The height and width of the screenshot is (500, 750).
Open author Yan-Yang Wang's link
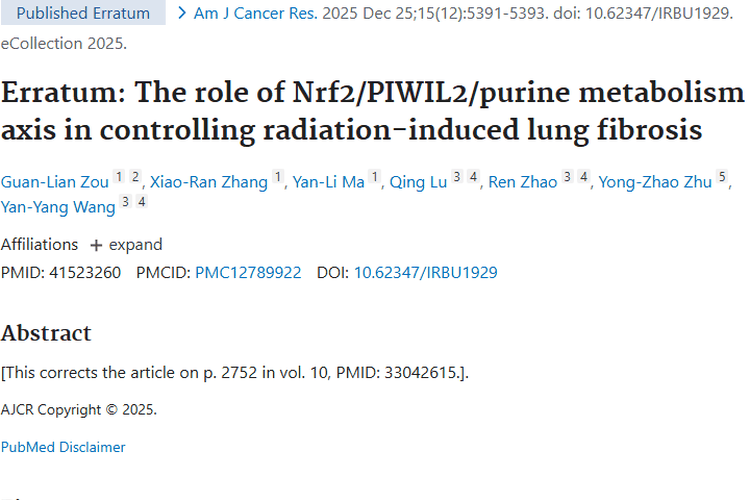pyautogui.click(x=58, y=207)
